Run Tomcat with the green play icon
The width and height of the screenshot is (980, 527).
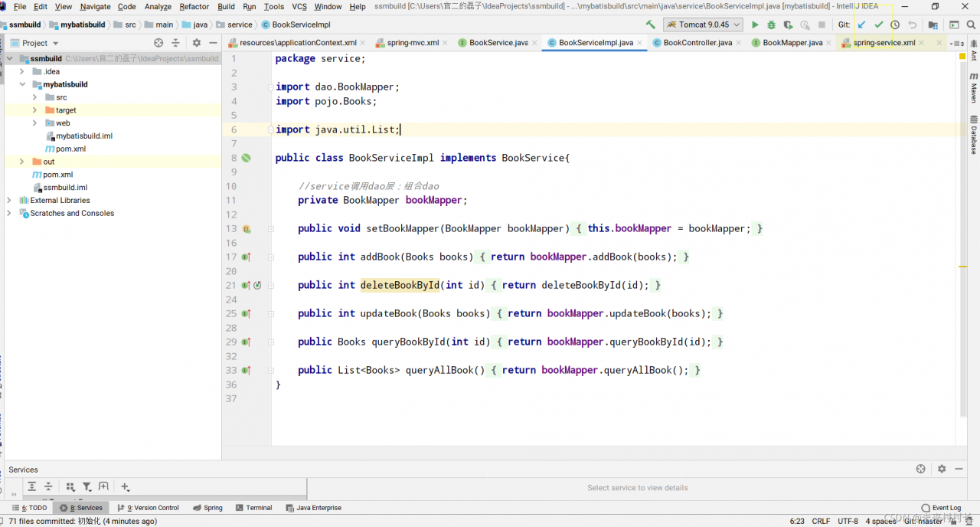click(x=755, y=25)
